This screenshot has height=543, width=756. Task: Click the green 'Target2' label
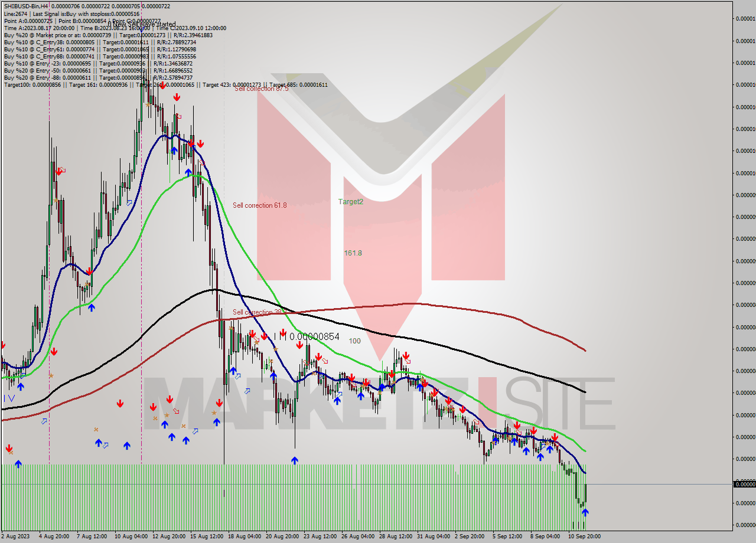[350, 201]
